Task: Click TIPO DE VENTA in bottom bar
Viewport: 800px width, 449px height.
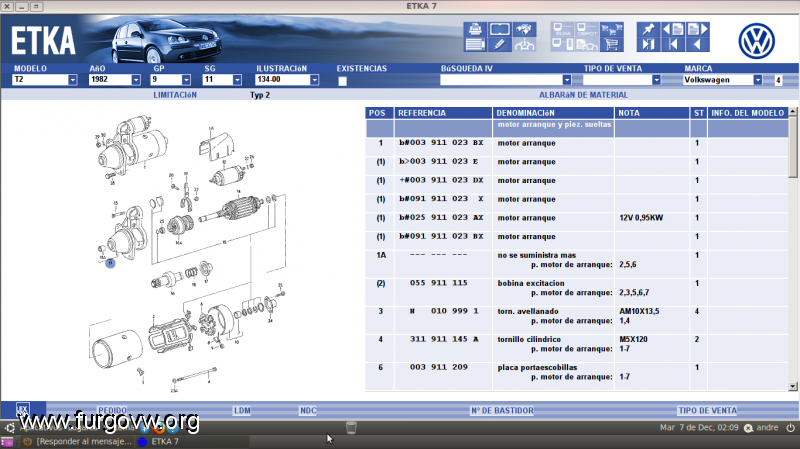Action: (x=707, y=410)
